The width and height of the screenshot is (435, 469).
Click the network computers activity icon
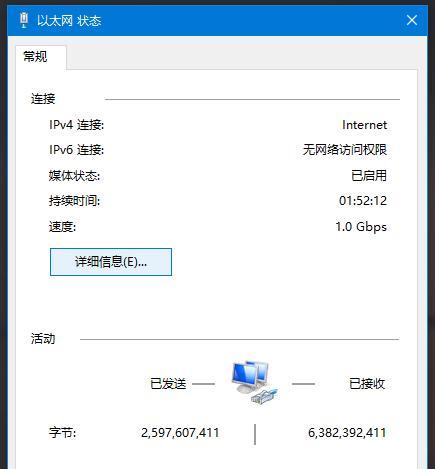coord(254,383)
